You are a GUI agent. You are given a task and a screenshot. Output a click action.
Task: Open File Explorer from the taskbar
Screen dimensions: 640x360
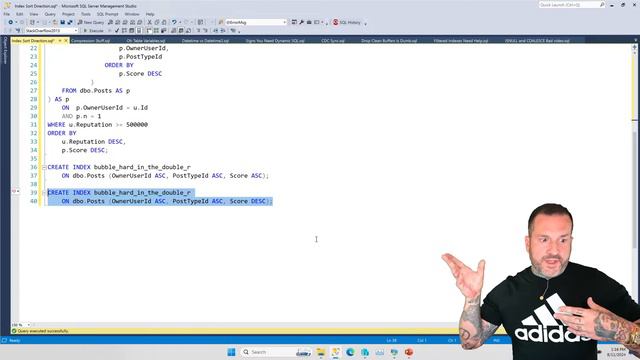coord(321,352)
